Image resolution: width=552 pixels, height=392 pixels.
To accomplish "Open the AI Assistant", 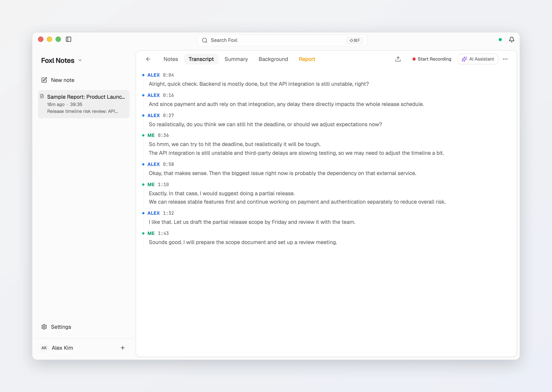I will point(478,59).
